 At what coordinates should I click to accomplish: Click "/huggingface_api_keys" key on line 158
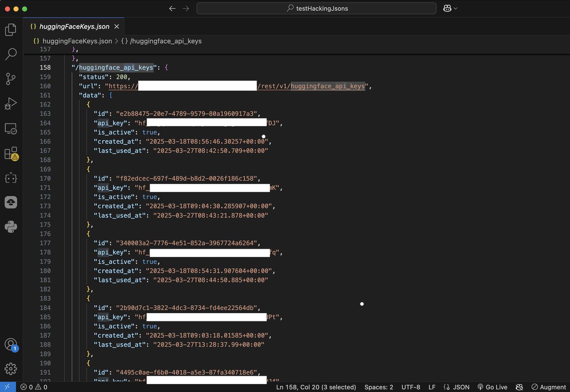coord(114,67)
